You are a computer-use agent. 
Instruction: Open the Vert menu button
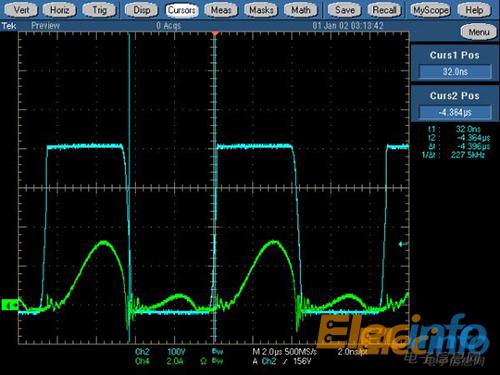(x=21, y=10)
